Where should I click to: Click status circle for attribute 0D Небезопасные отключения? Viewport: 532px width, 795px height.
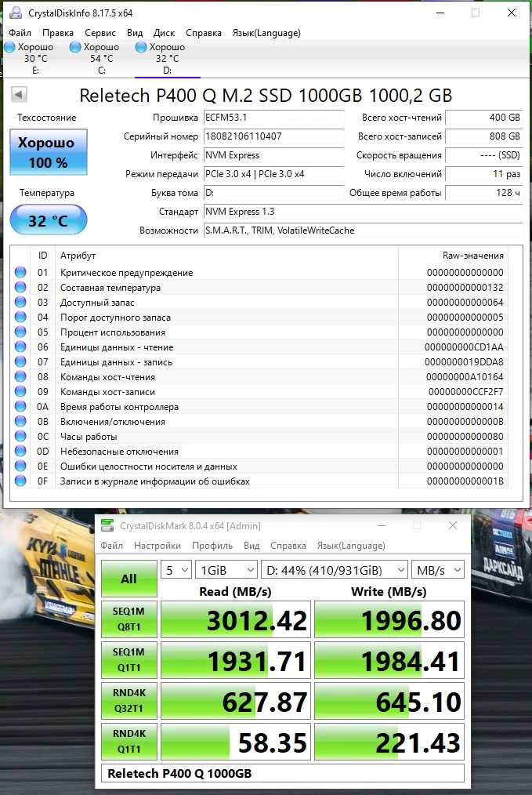tap(20, 452)
